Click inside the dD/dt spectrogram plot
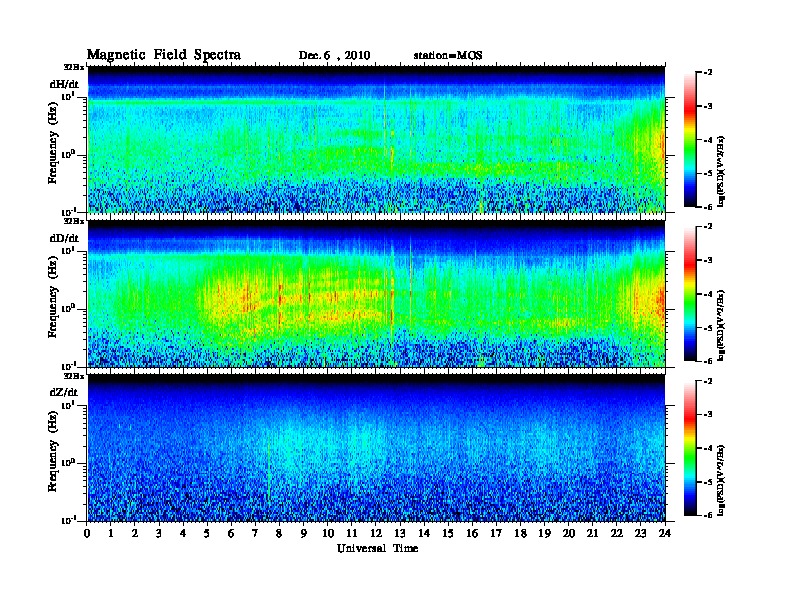The width and height of the screenshot is (792, 612). pyautogui.click(x=376, y=293)
